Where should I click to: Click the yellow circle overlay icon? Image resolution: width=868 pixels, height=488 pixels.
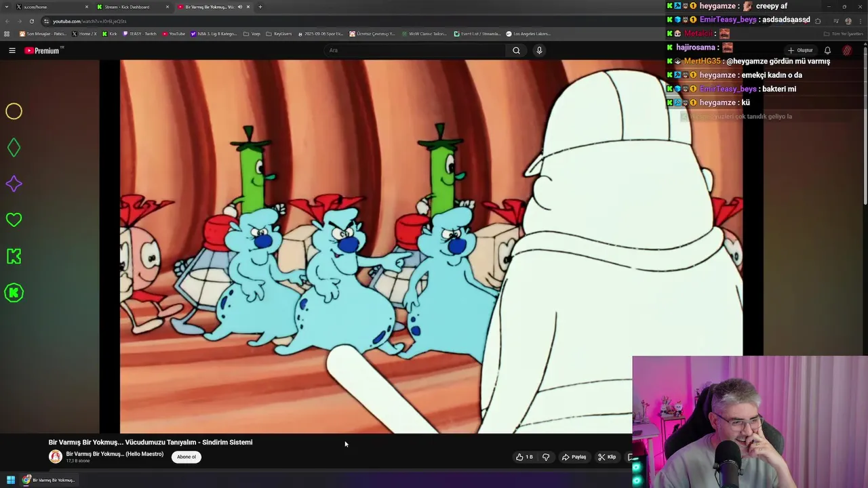pyautogui.click(x=14, y=111)
